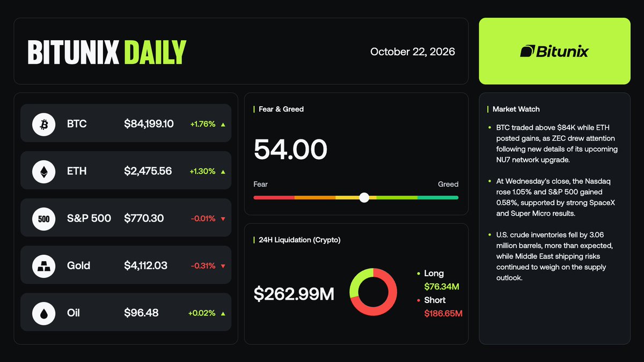
Task: Click the red down arrow beside S&P 500 -0.01%
Action: coord(223,219)
